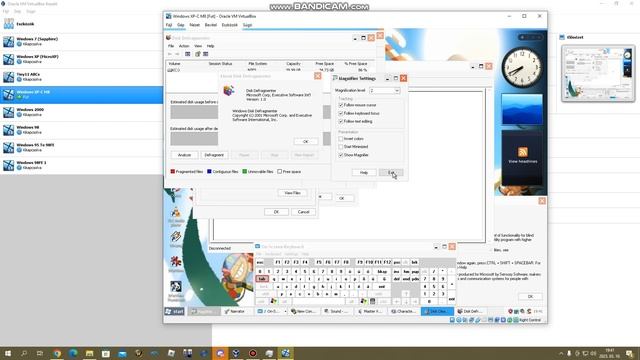Click the slideshow picture gadget
The height and width of the screenshot is (360, 640).
pos(522,109)
